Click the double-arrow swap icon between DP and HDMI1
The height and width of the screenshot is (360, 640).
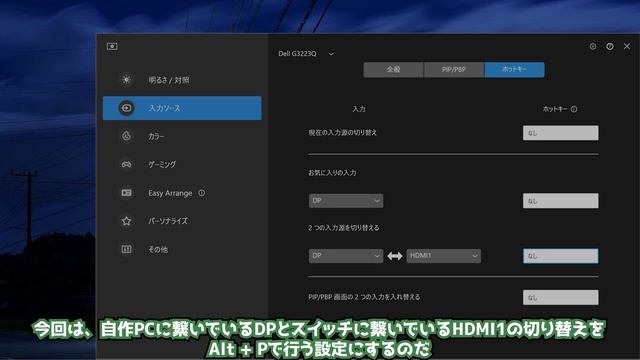pyautogui.click(x=395, y=256)
